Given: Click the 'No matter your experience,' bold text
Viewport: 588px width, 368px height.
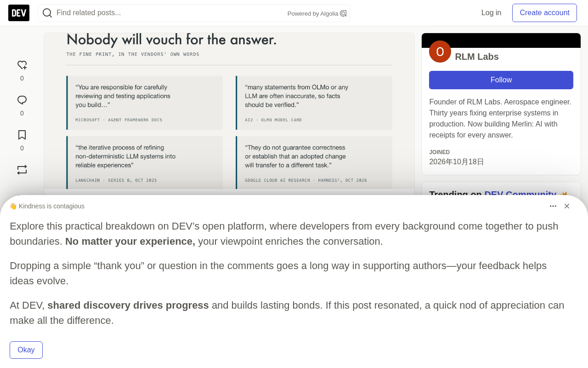Looking at the screenshot, I should pos(130,241).
